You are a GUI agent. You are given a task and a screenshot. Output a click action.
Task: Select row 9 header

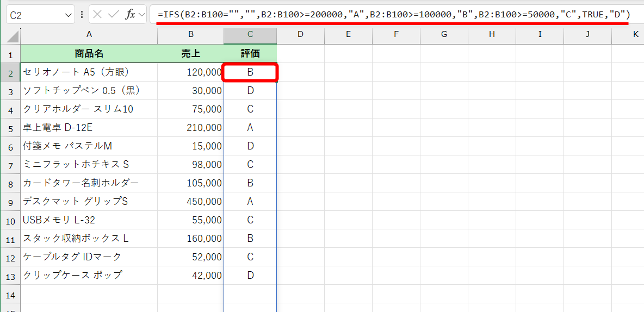coord(10,202)
